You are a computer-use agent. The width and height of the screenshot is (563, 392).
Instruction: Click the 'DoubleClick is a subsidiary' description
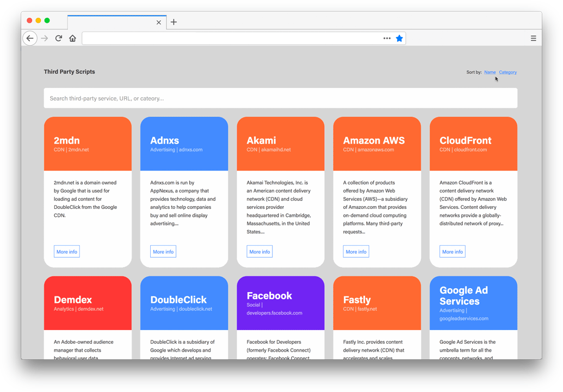pos(182,349)
